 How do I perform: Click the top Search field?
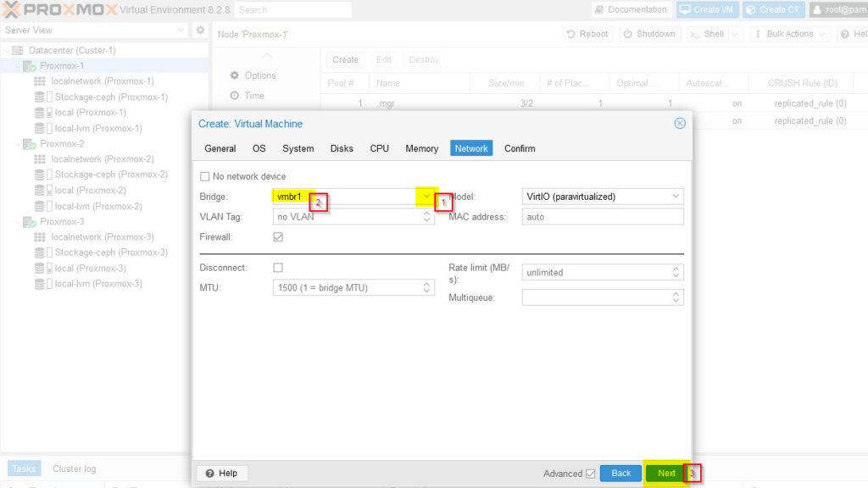coord(292,10)
